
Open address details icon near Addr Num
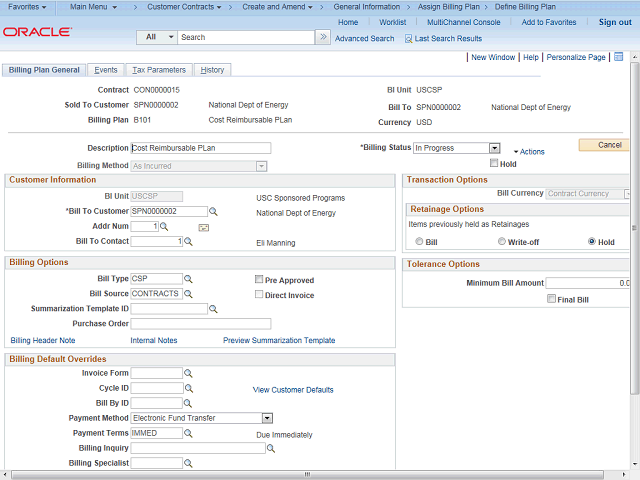click(204, 227)
